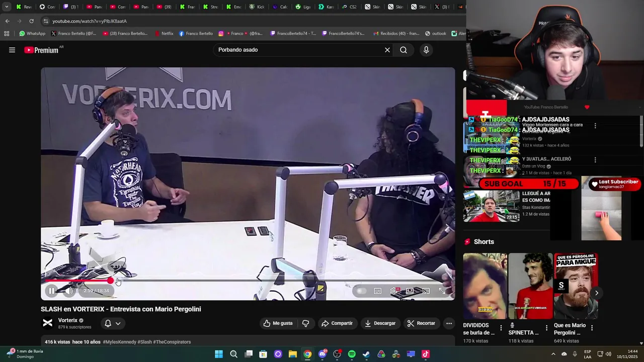Viewport: 644px width, 362px height.
Task: Open the YouTube hamburger guide menu
Action: [x=12, y=50]
